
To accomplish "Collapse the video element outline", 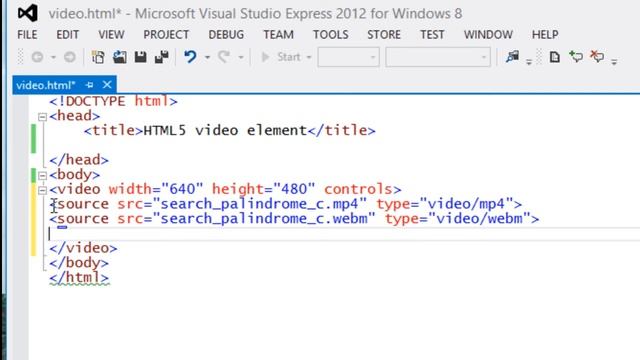I will pyautogui.click(x=42, y=191).
